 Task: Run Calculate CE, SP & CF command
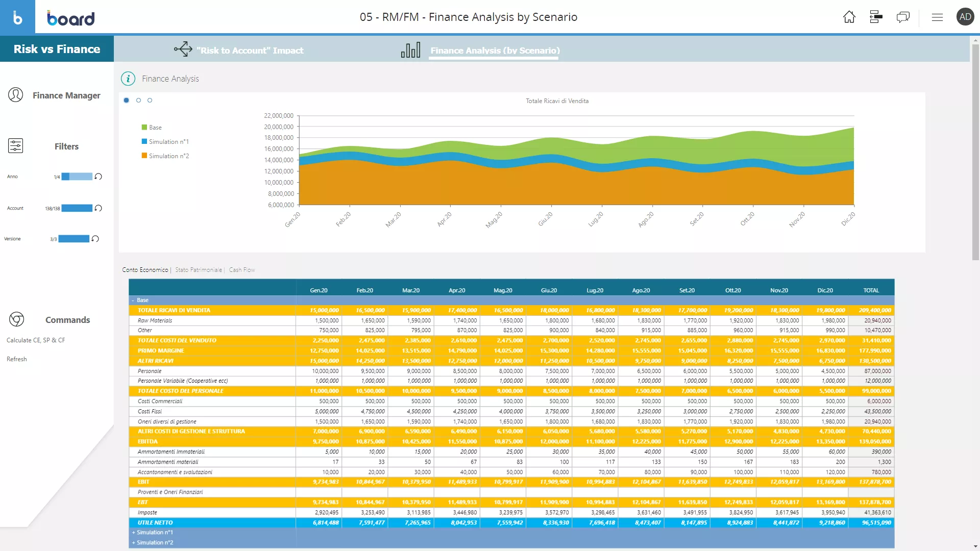tap(36, 340)
